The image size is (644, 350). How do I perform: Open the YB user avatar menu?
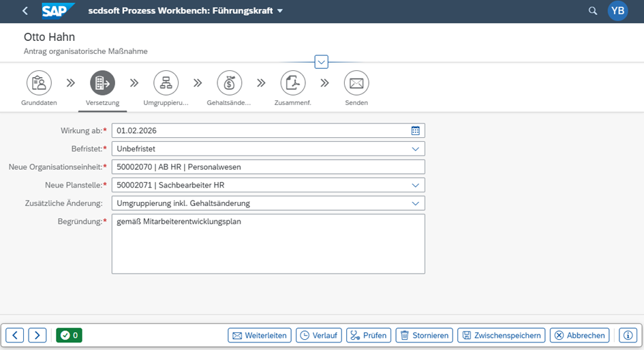(x=617, y=11)
